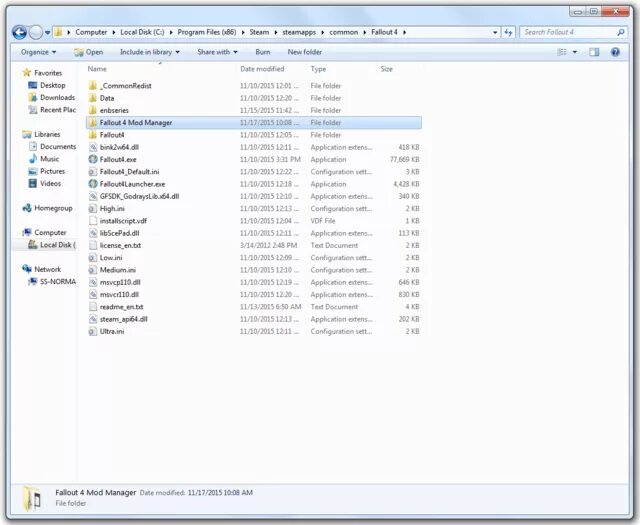Click the Help question mark icon
Screen dimensions: 640x525
click(616, 52)
